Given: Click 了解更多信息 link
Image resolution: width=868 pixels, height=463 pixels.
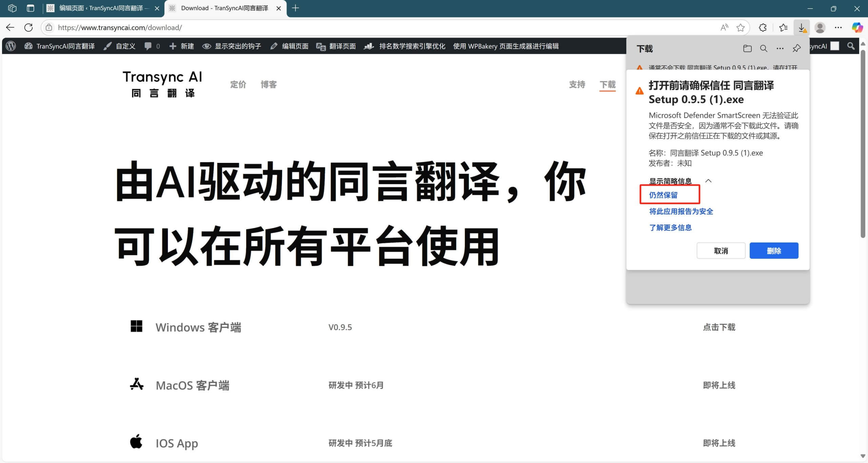Looking at the screenshot, I should 670,228.
